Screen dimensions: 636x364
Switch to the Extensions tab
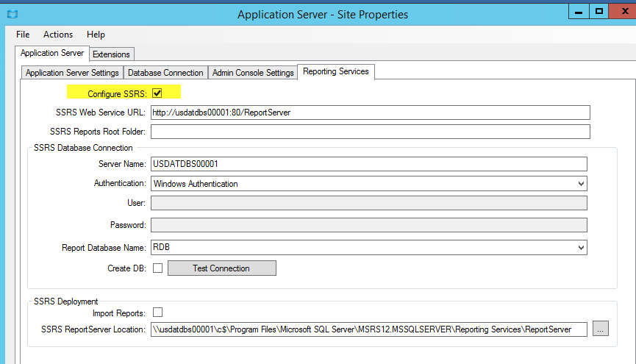pyautogui.click(x=111, y=54)
